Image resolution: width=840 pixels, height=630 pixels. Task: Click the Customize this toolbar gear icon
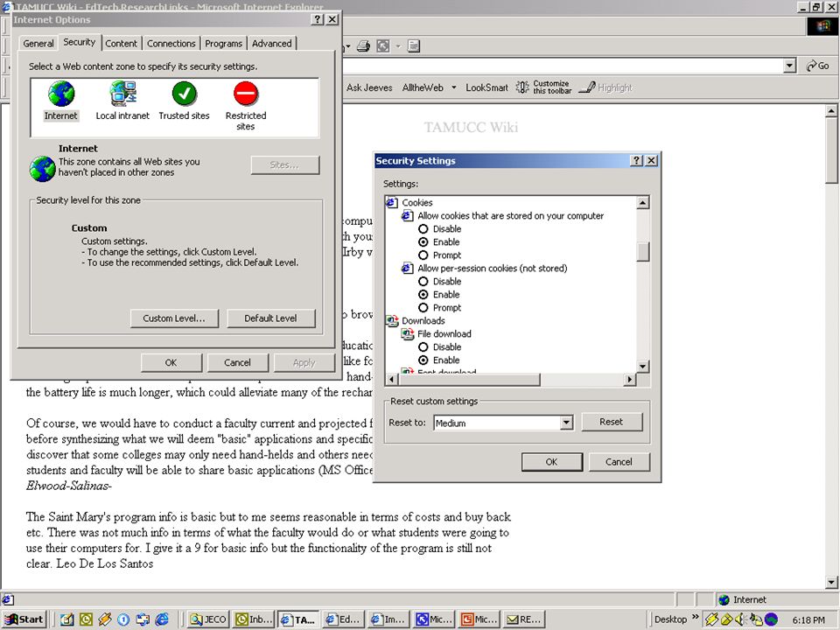click(x=522, y=87)
